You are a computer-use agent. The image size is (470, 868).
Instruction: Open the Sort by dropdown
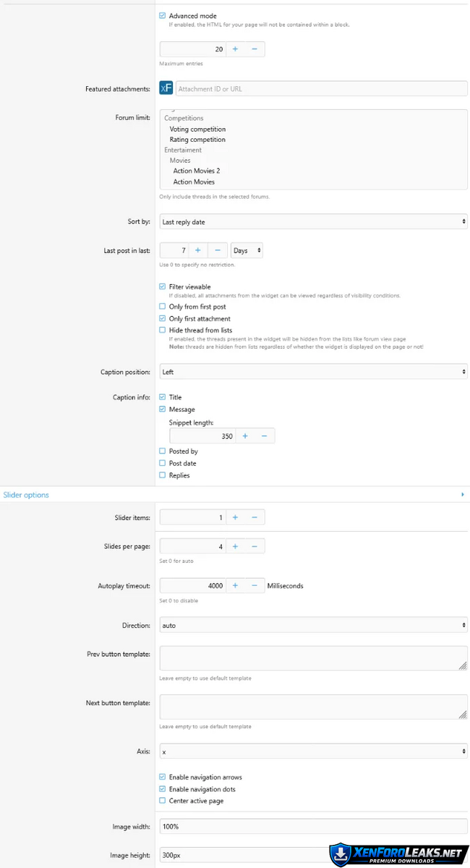(312, 222)
